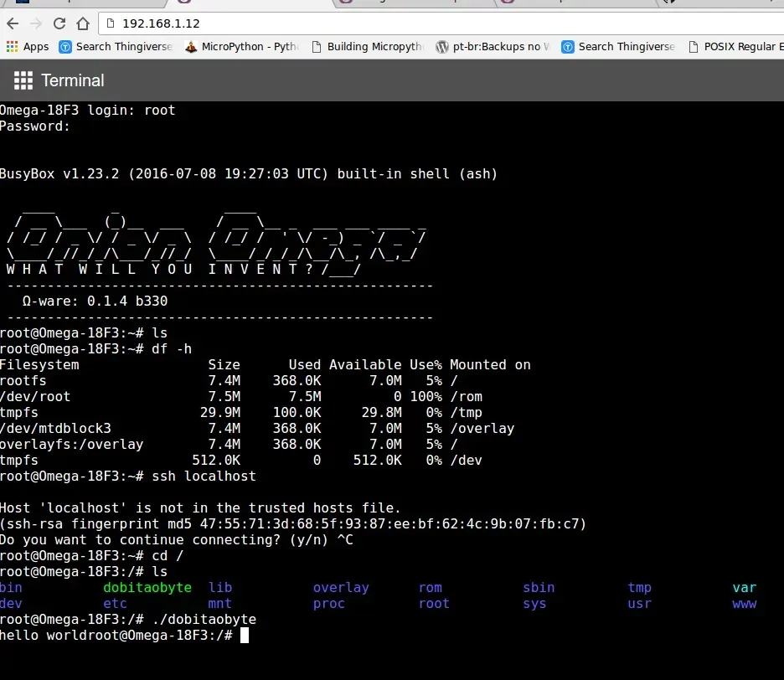The image size is (784, 680).
Task: Click the address bar showing 192.168.1.12
Action: pos(440,23)
